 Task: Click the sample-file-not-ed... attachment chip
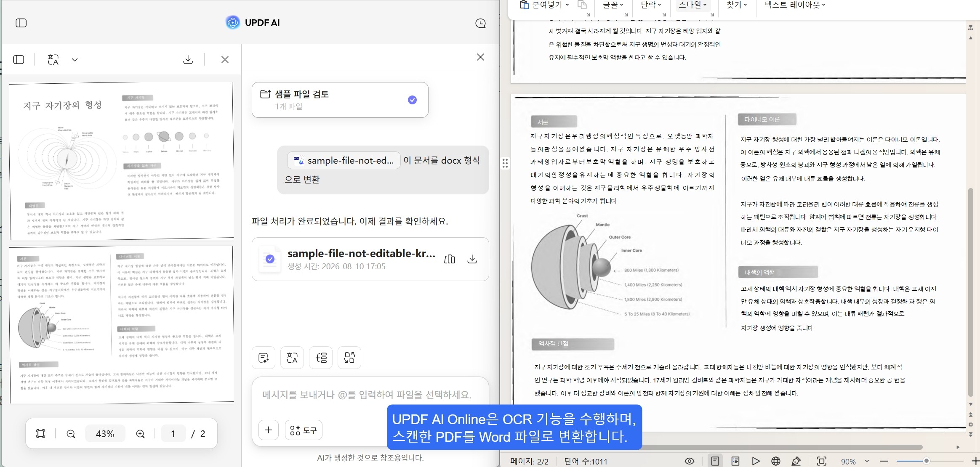click(344, 160)
